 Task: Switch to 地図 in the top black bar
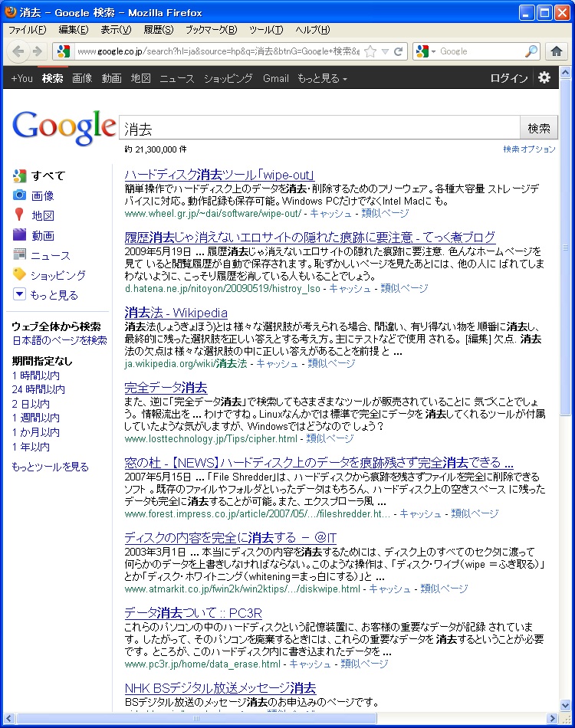141,78
